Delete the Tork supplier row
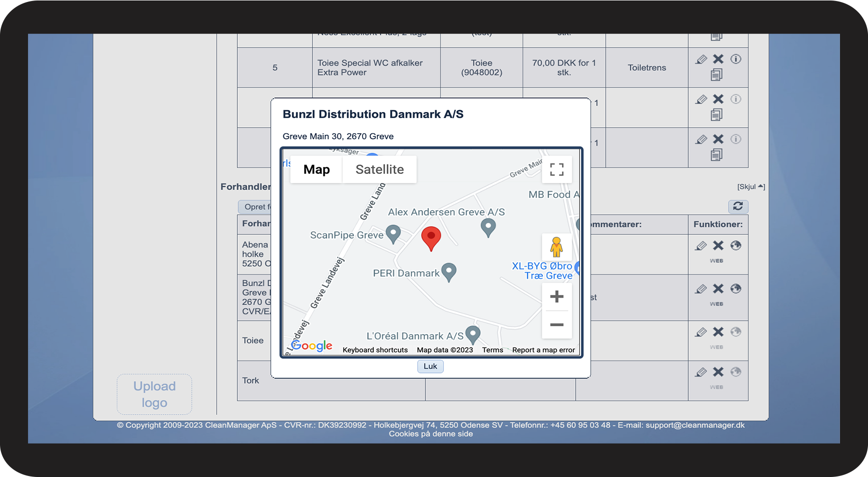868x477 pixels. [718, 372]
